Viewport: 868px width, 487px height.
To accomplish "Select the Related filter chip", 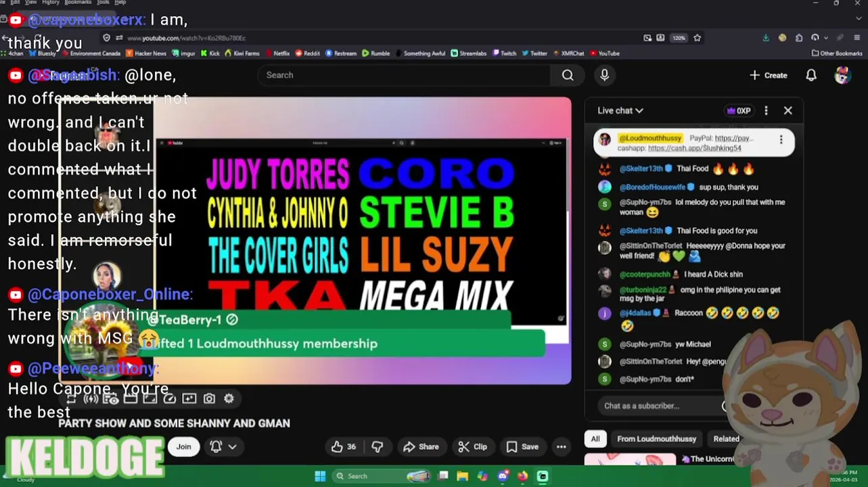I will tap(726, 439).
